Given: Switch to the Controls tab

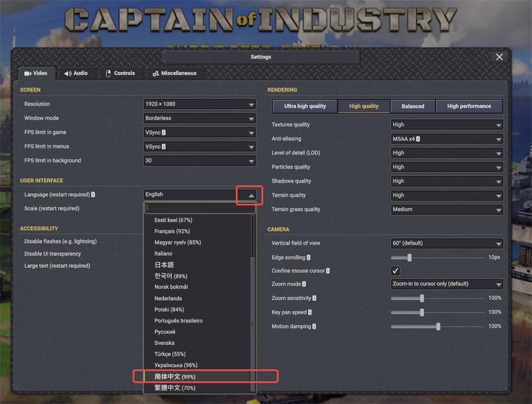Looking at the screenshot, I should click(x=120, y=73).
